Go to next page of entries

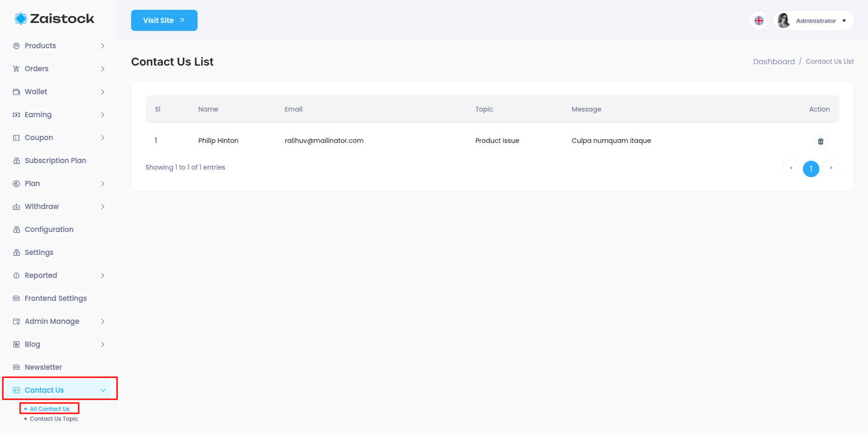click(x=831, y=168)
